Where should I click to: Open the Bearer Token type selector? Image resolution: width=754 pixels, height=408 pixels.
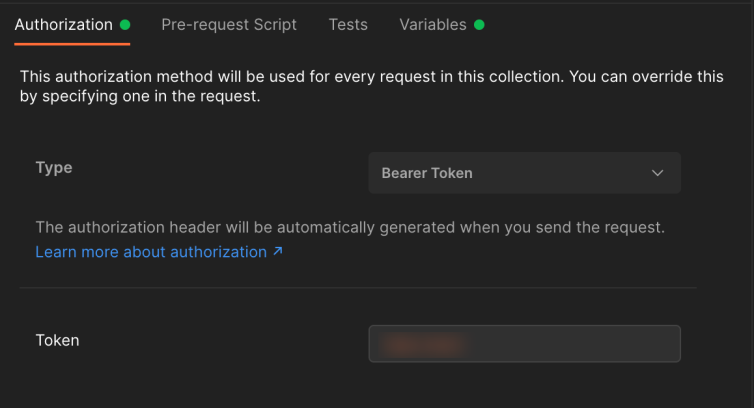[524, 173]
